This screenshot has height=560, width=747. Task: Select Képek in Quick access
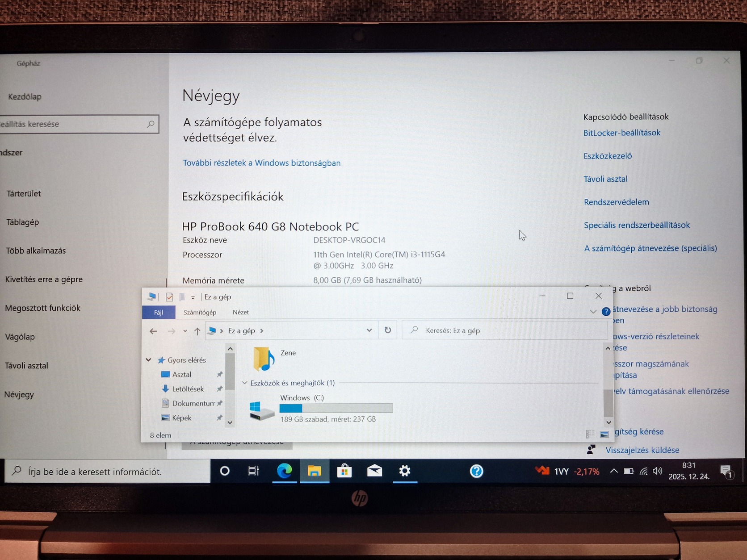pyautogui.click(x=181, y=418)
